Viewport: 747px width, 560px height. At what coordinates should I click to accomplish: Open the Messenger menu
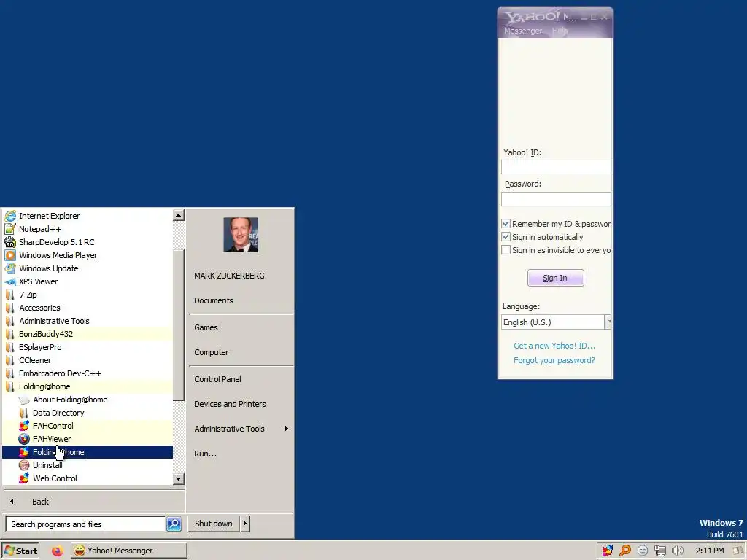(522, 31)
